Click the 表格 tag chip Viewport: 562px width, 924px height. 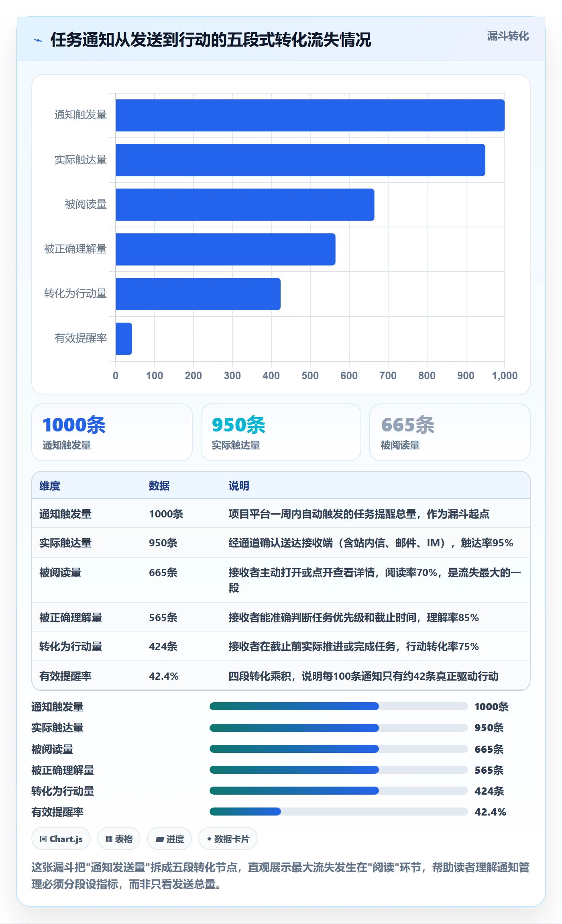click(x=119, y=839)
